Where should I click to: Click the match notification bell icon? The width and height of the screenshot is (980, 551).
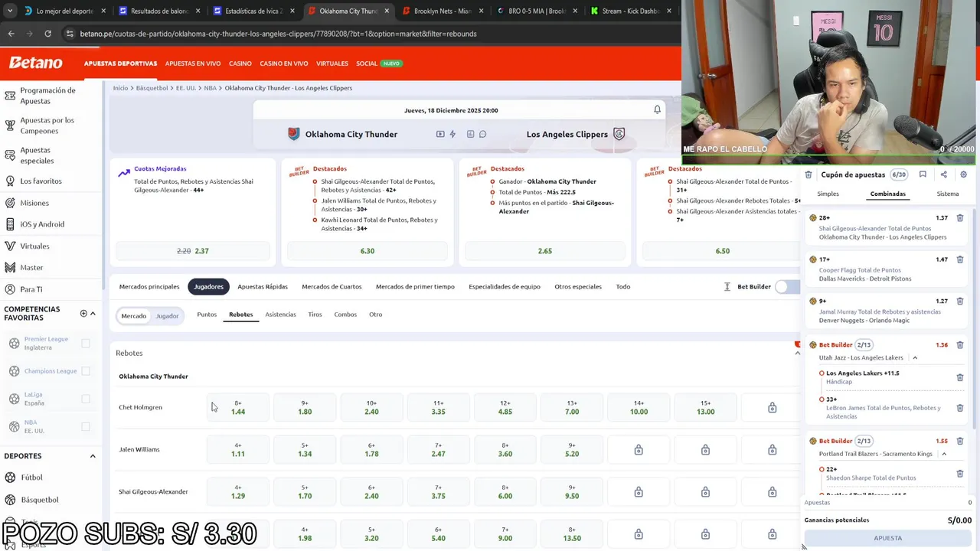point(657,109)
